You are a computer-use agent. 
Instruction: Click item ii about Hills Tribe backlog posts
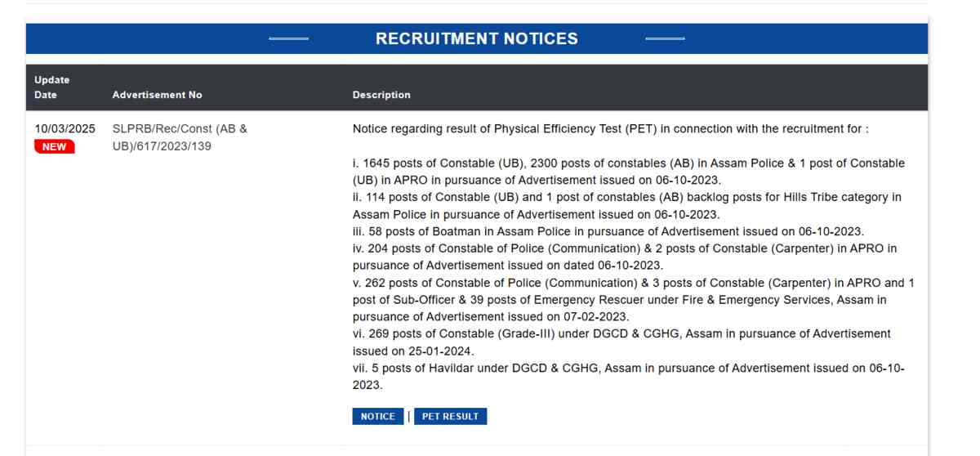click(x=628, y=206)
